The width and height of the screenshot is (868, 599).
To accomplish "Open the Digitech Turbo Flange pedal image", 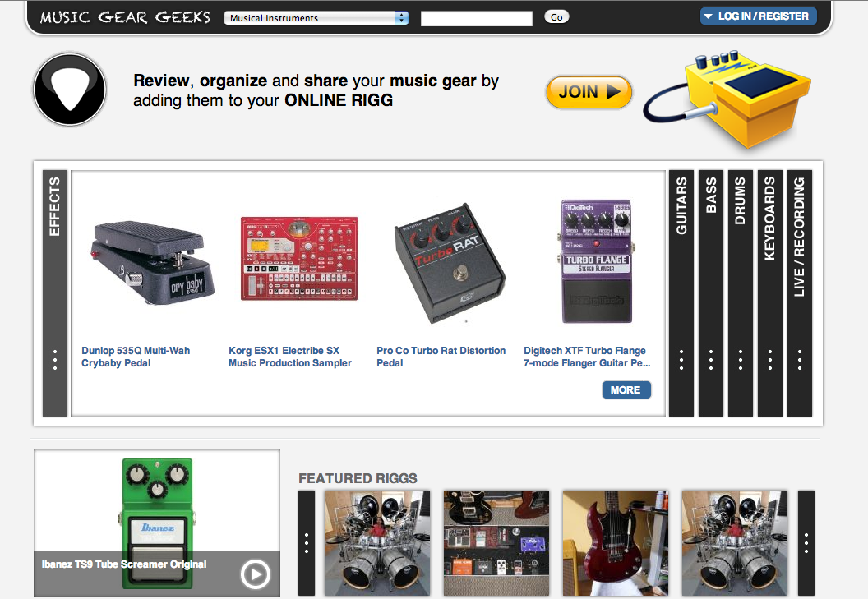I will [x=596, y=261].
